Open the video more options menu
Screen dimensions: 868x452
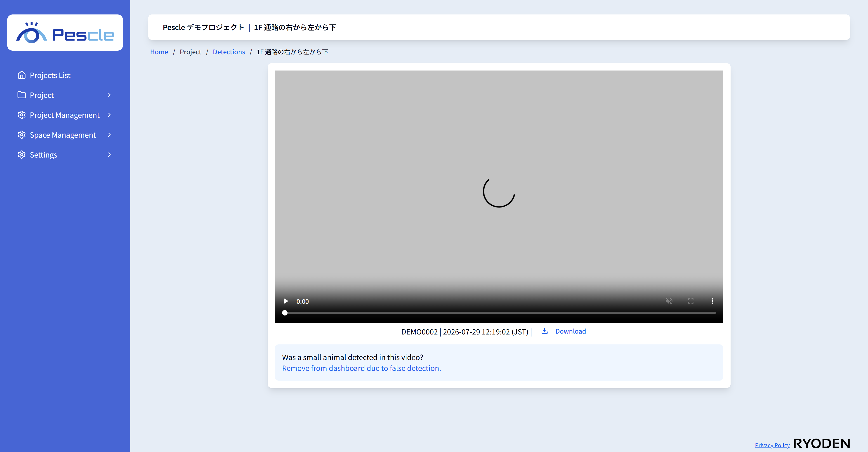(x=712, y=301)
